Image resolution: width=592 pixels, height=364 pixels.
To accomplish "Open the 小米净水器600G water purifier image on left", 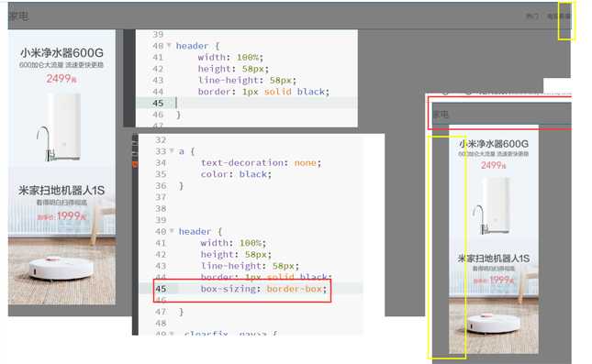I will (x=61, y=99).
